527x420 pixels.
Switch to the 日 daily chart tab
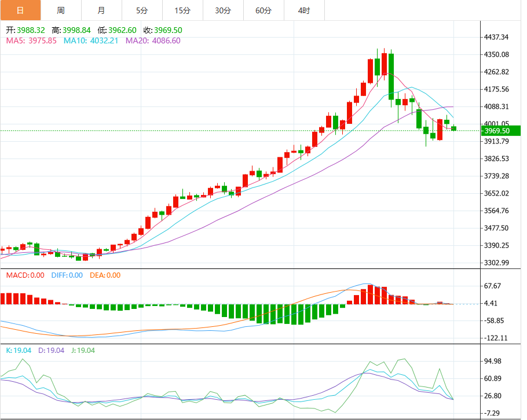[20, 10]
